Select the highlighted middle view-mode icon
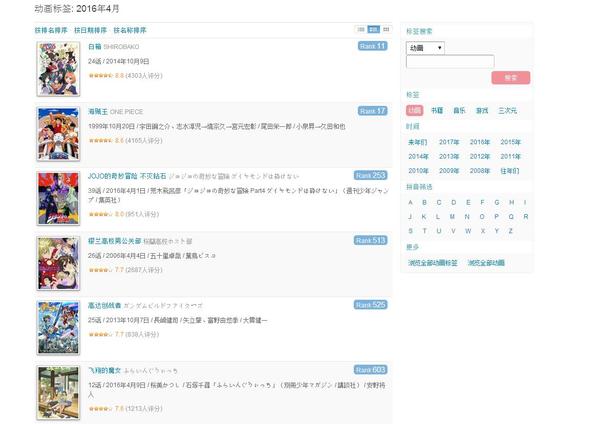This screenshot has width=600, height=424. (x=374, y=29)
